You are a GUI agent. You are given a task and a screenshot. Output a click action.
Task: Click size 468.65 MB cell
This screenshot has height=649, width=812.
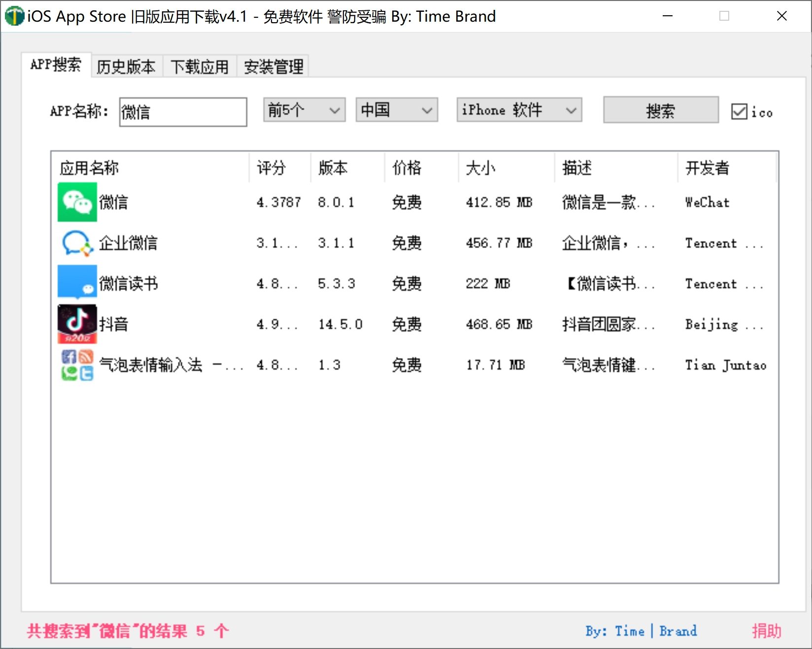click(499, 324)
